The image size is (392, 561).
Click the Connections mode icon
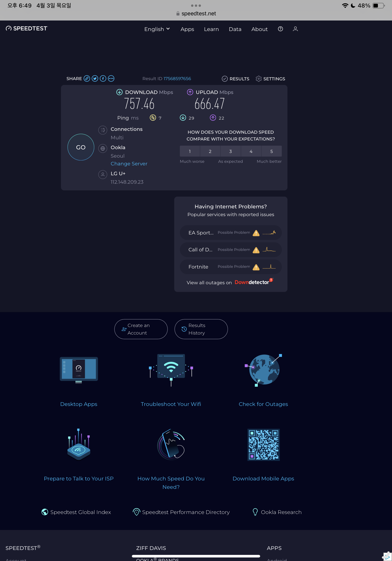(x=103, y=130)
